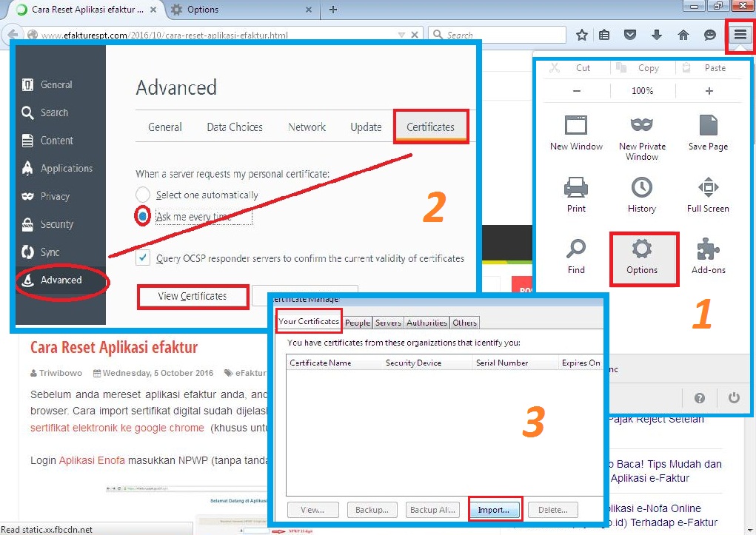This screenshot has height=535, width=756.
Task: Open History from the menu panel
Action: coord(642,195)
